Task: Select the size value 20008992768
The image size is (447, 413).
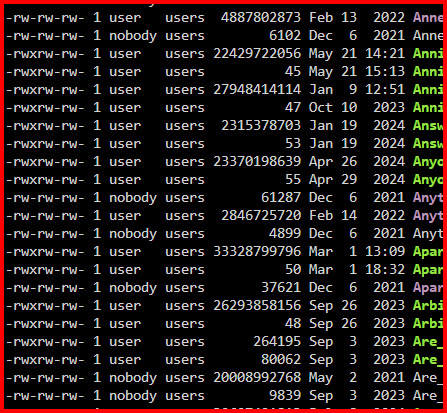Action: point(257,377)
